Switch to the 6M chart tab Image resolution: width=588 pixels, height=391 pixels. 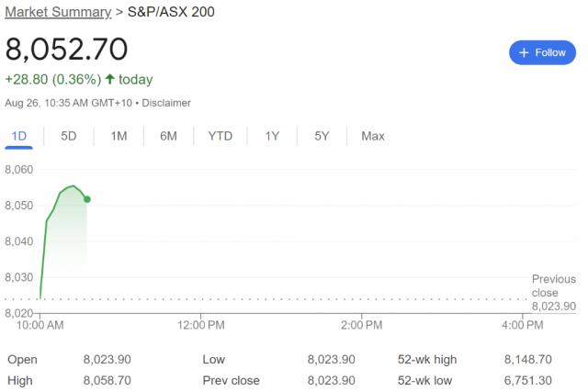coord(168,137)
